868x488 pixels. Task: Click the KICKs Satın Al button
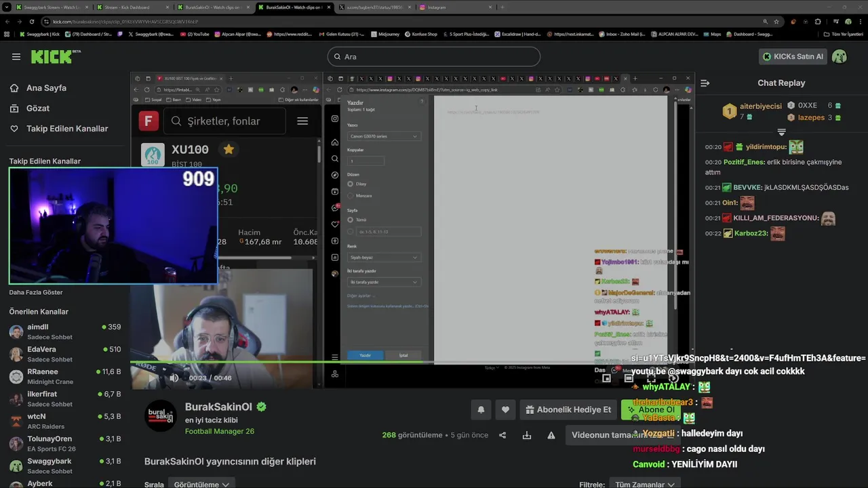793,57
